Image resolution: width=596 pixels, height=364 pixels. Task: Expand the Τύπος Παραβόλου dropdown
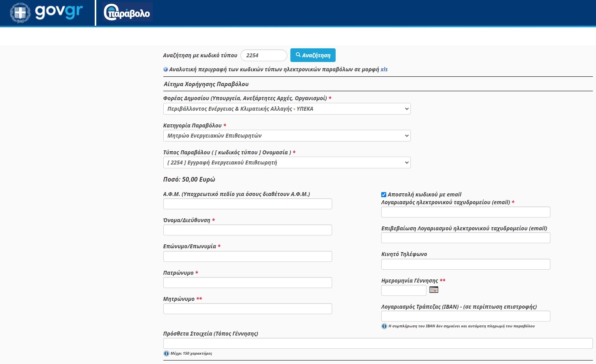[x=287, y=163]
